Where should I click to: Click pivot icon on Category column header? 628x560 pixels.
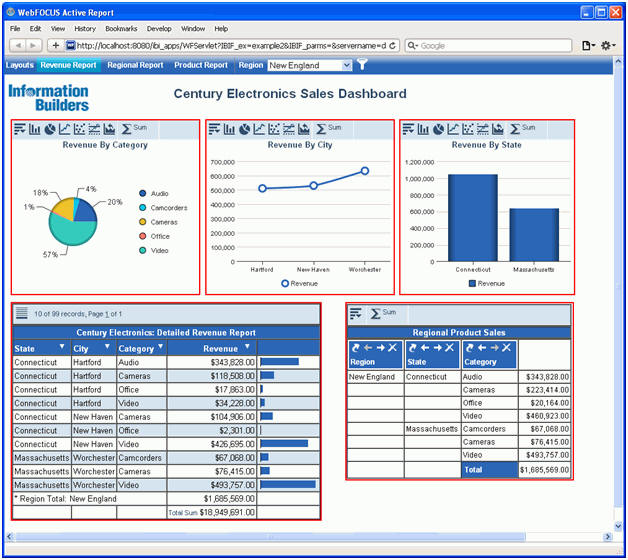click(x=469, y=348)
